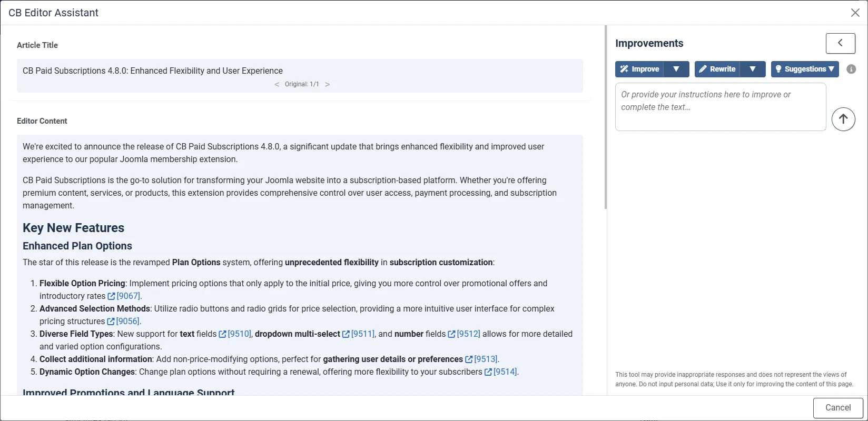
Task: Close the CB Editor Assistant dialog
Action: [855, 13]
